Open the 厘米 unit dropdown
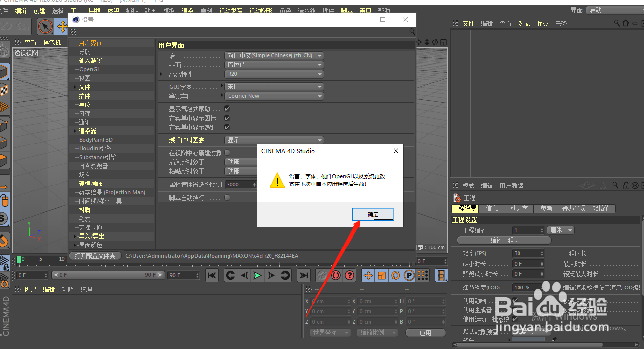The height and width of the screenshot is (349, 644). click(x=561, y=230)
